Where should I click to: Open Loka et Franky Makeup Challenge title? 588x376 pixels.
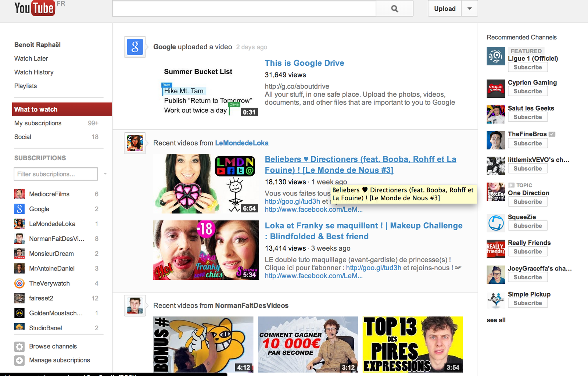pyautogui.click(x=364, y=231)
